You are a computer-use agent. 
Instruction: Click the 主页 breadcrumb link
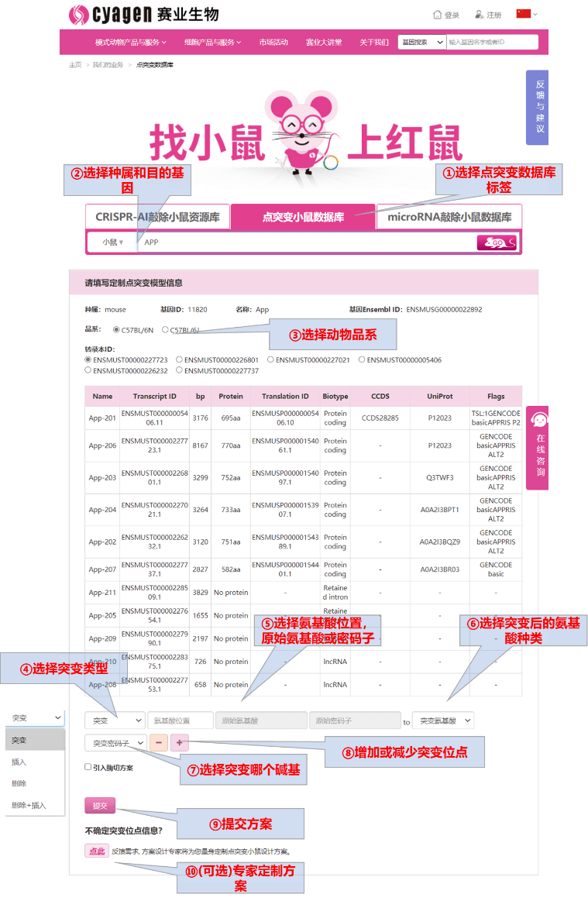75,65
